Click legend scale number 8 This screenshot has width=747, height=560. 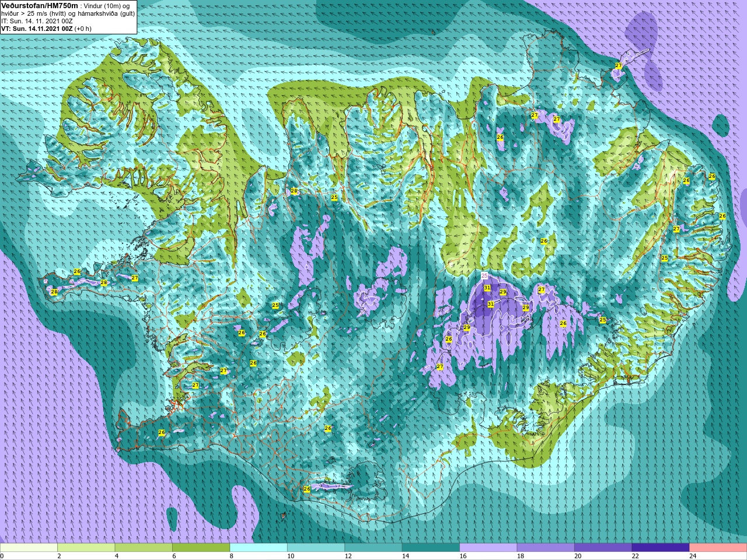point(232,556)
